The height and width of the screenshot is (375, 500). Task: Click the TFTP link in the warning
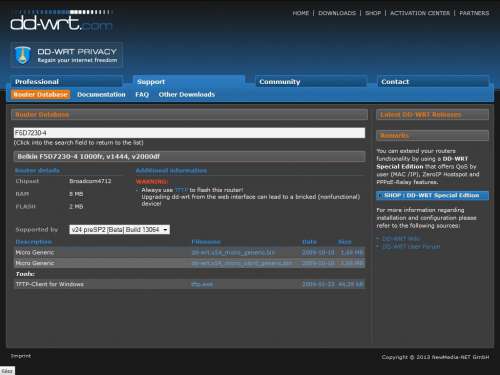(x=181, y=190)
